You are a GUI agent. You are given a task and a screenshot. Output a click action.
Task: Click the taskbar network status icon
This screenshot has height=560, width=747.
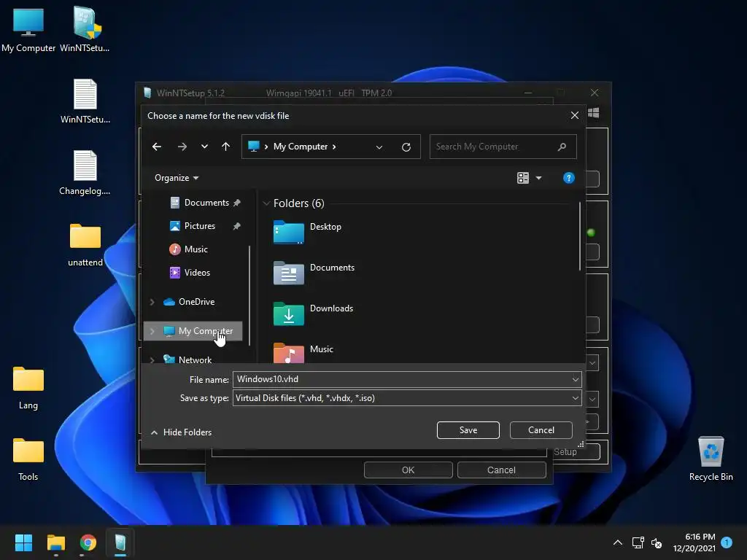click(x=638, y=542)
